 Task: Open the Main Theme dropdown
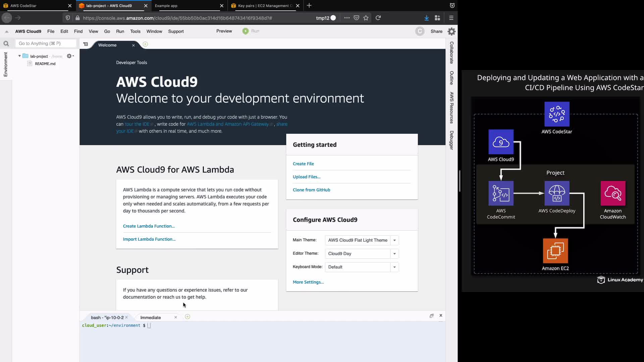(x=394, y=240)
